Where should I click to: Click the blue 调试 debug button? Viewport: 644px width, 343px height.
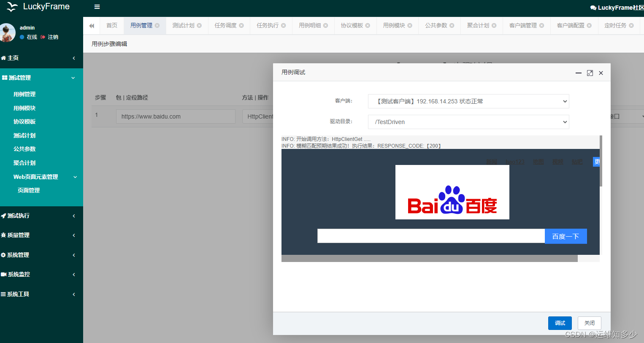560,323
